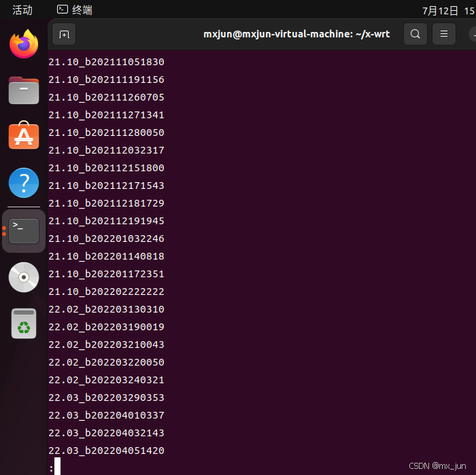Click the 活动 Activities button
Screen dimensions: 476x475
[22, 10]
